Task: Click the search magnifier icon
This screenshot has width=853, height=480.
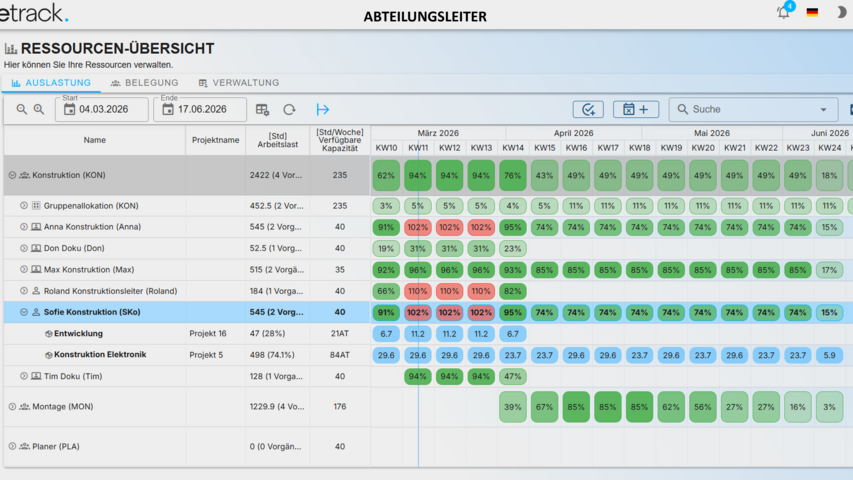Action: click(682, 109)
